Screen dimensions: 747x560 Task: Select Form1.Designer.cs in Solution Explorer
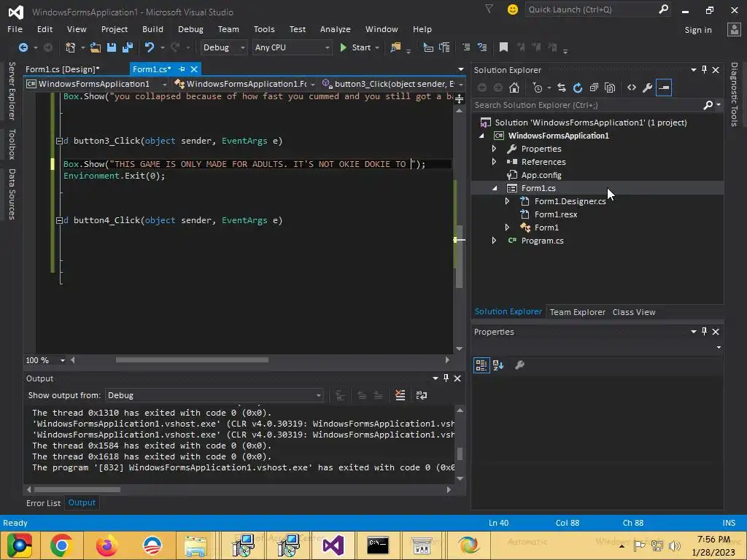[x=570, y=201]
